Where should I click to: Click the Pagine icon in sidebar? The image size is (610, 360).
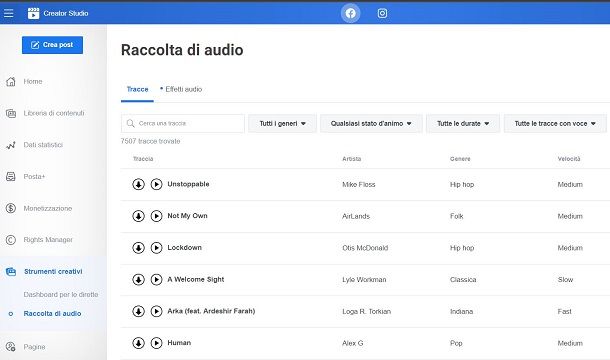pyautogui.click(x=11, y=347)
